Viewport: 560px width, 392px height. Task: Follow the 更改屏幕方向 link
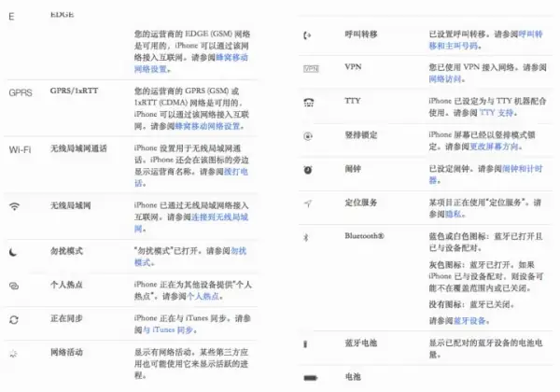tap(494, 147)
